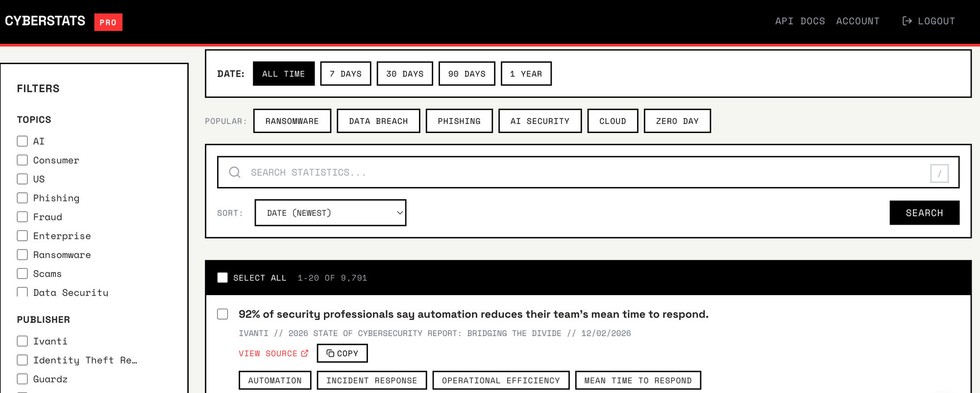Select the popular Phishing tag button
This screenshot has height=393, width=980.
click(459, 121)
